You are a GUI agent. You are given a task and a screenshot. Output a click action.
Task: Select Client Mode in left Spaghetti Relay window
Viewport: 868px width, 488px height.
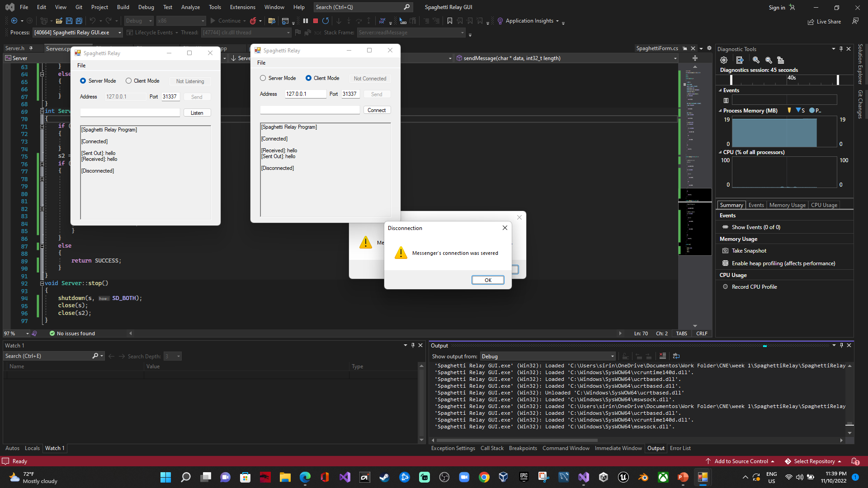128,81
